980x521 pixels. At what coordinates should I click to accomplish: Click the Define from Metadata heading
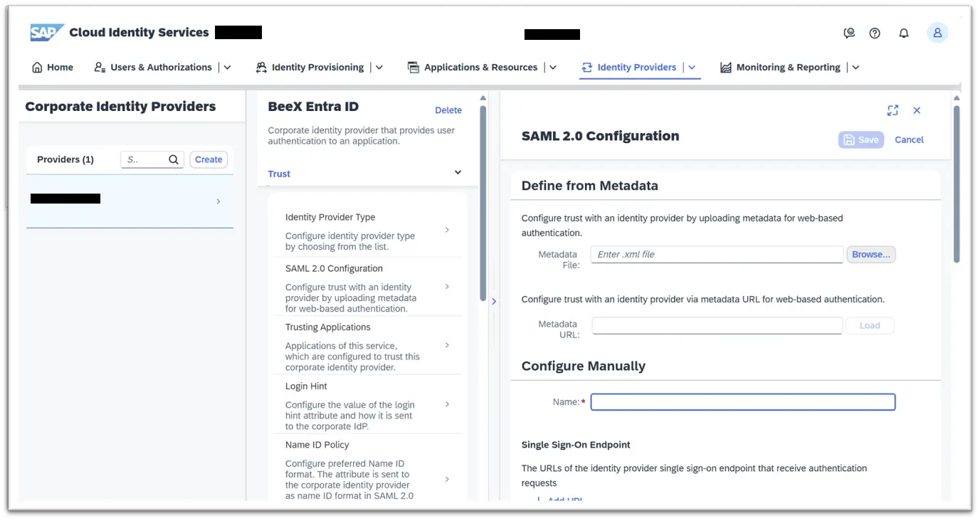[590, 186]
